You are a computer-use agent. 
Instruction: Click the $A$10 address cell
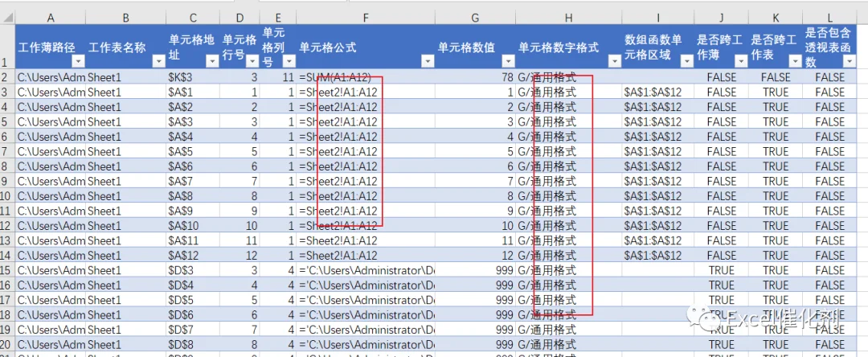point(193,226)
